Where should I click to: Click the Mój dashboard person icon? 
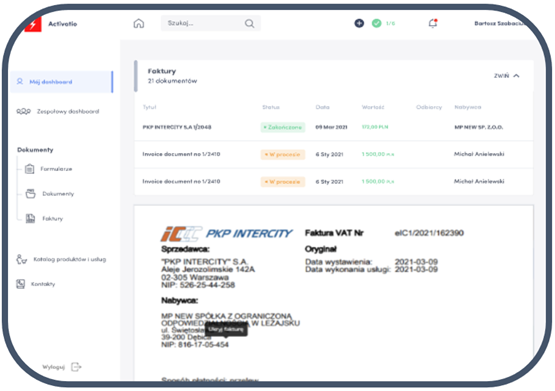click(20, 82)
